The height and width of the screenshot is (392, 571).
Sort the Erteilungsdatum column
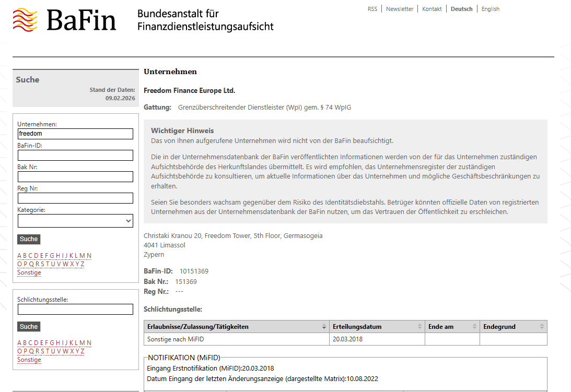pos(421,327)
